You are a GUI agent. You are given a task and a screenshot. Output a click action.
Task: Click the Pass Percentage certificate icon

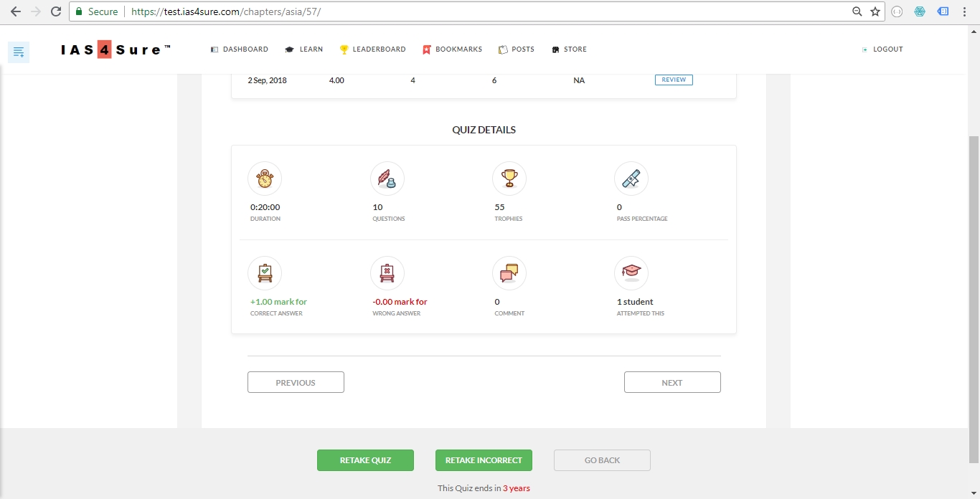[631, 179]
